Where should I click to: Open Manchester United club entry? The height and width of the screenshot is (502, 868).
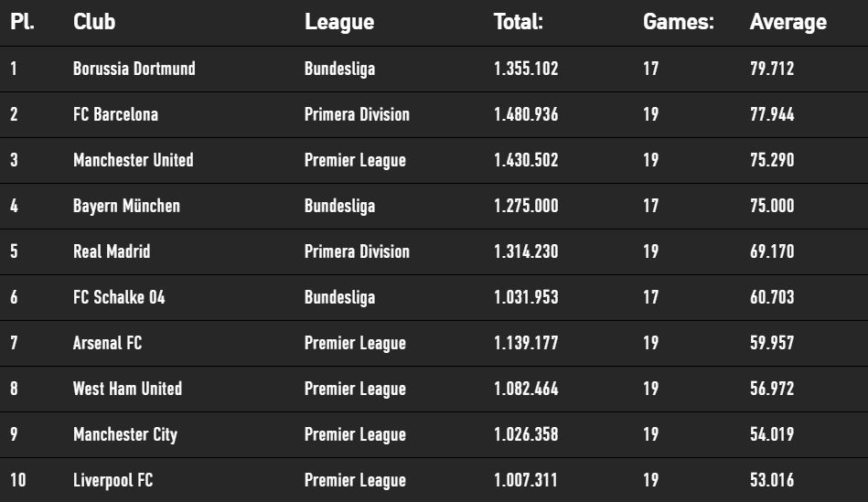point(134,161)
